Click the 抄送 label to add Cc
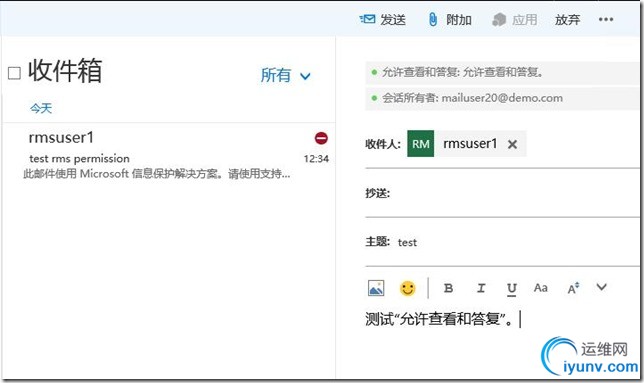The image size is (644, 383). pyautogui.click(x=377, y=193)
